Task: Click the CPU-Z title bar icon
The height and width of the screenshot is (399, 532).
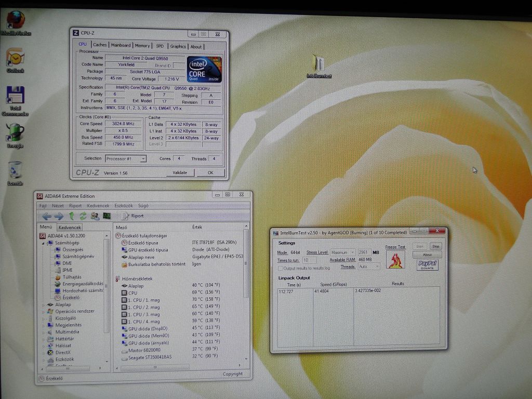Action: (76, 33)
